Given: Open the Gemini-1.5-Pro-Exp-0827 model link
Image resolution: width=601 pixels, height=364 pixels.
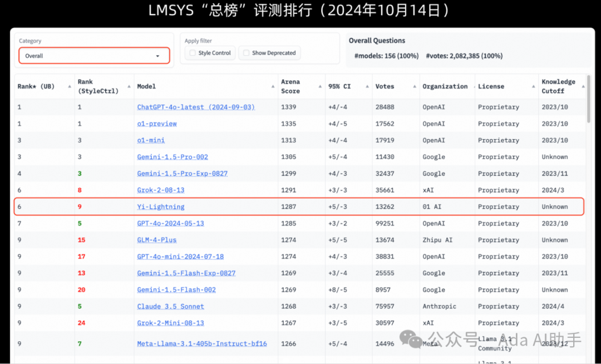Looking at the screenshot, I should pos(183,174).
